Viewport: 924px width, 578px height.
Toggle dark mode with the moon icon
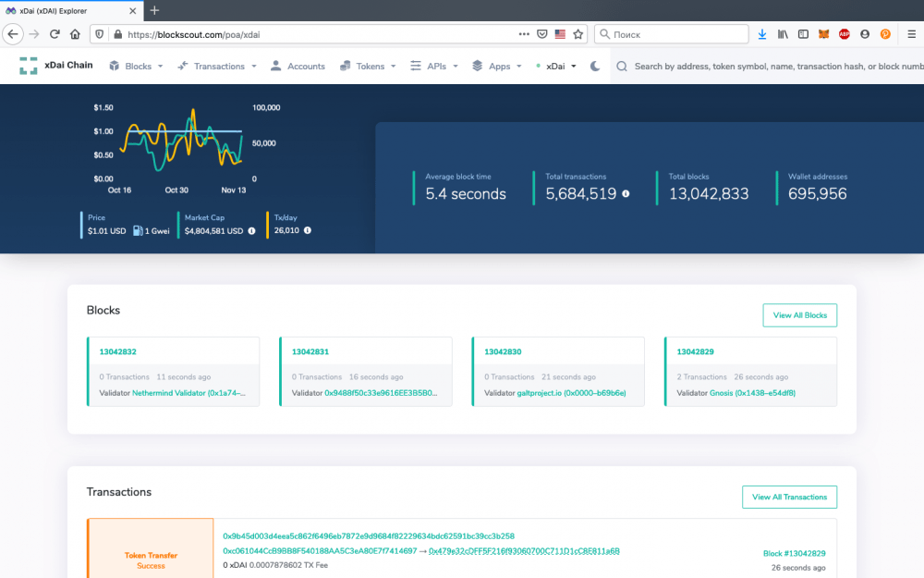tap(595, 66)
